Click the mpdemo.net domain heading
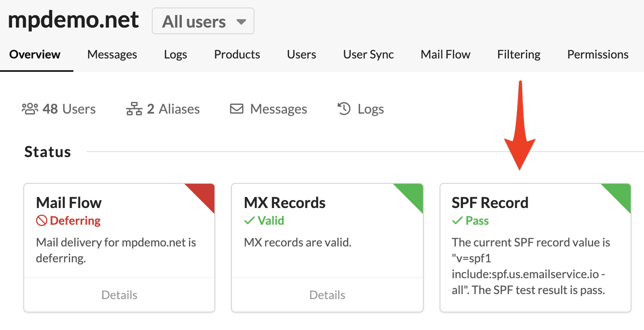This screenshot has height=330, width=644. point(73,20)
